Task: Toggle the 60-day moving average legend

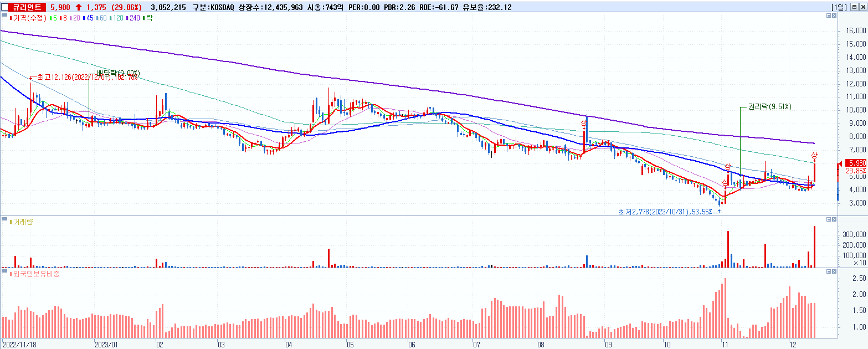Action: click(x=101, y=18)
